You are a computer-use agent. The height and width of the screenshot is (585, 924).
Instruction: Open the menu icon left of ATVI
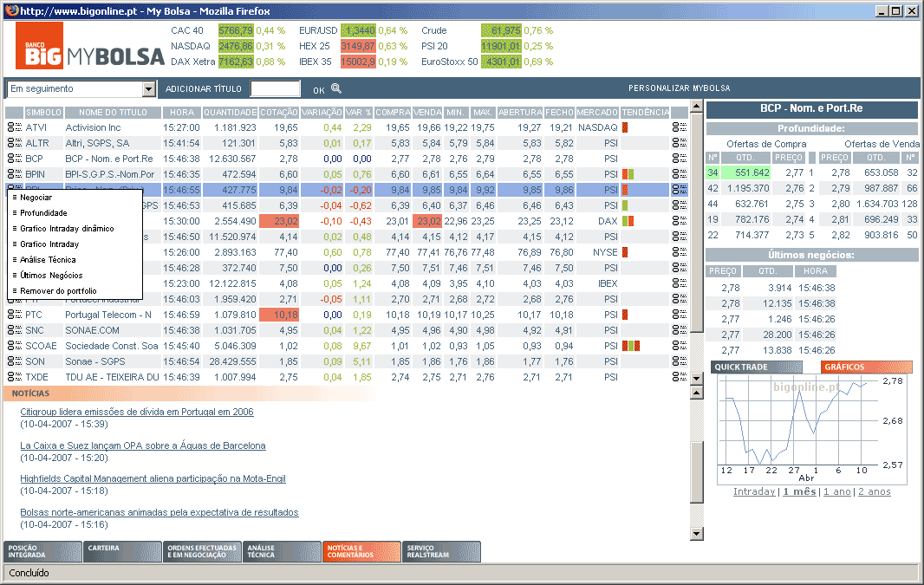(14, 127)
